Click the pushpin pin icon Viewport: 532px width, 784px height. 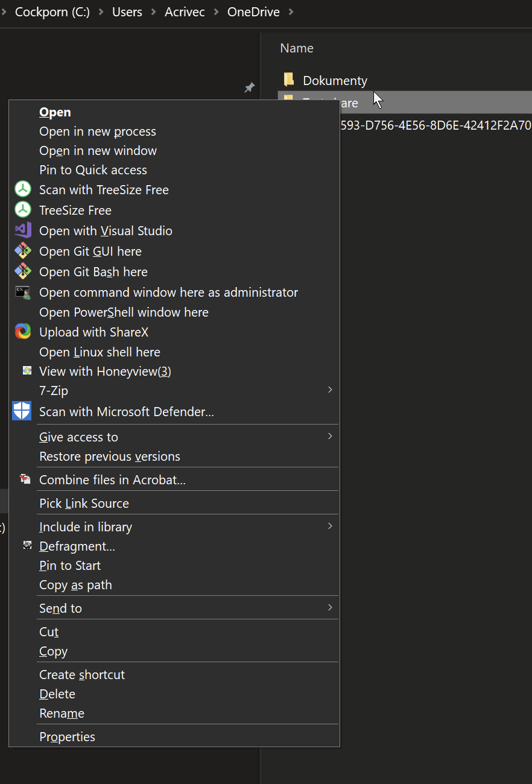249,88
